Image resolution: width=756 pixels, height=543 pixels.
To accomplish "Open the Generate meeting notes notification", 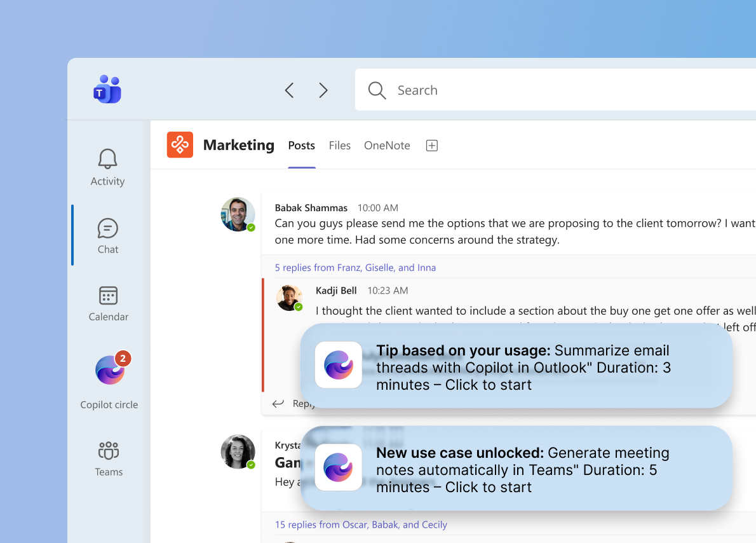I will 516,468.
